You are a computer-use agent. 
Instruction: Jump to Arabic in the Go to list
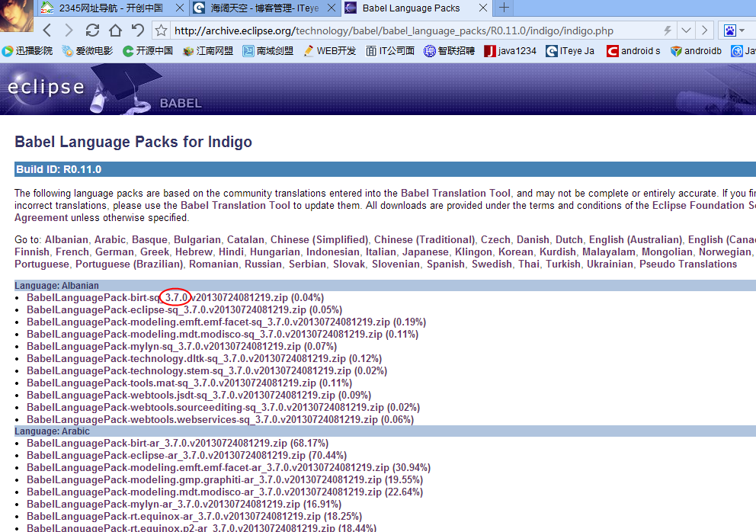point(110,240)
